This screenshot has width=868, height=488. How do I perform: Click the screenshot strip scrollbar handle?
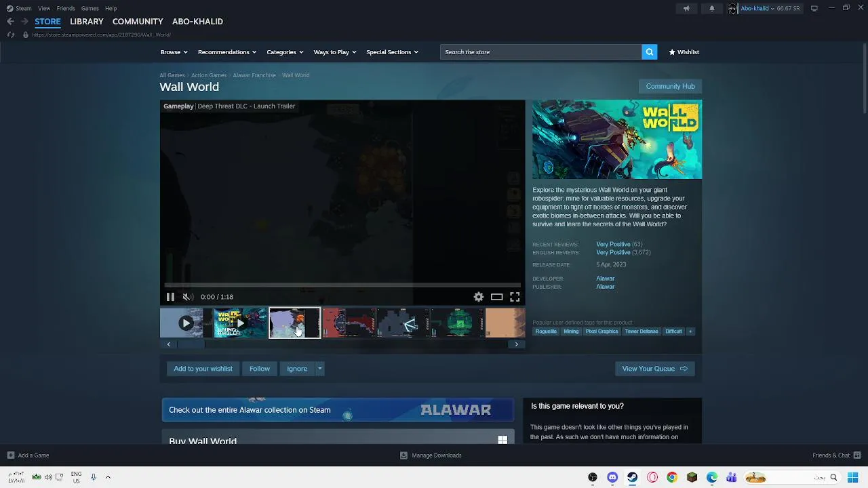[x=191, y=344]
